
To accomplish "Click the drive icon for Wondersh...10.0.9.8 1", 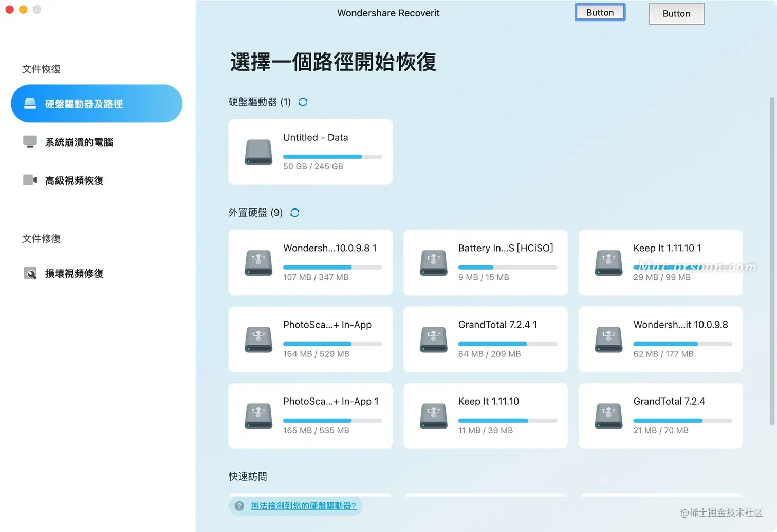I will pyautogui.click(x=258, y=263).
